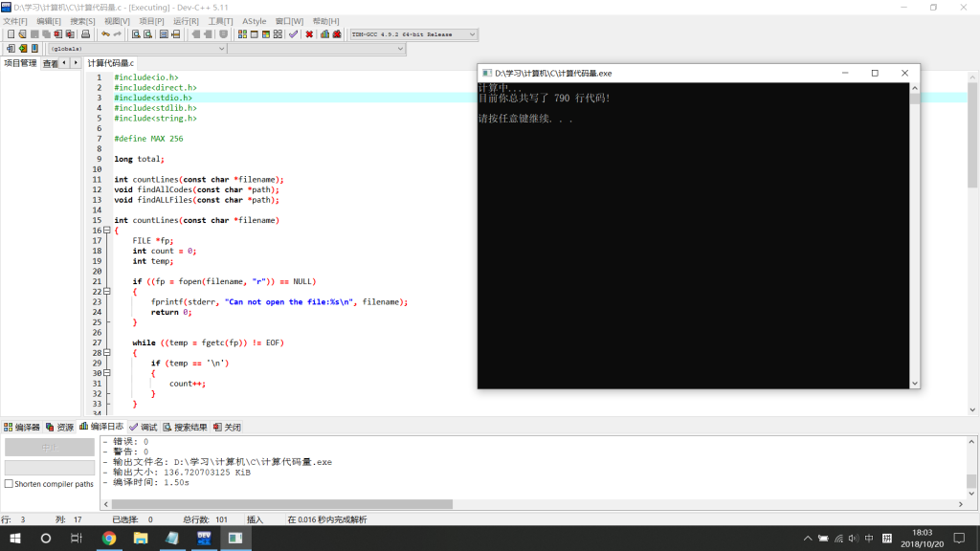Screen dimensions: 980x551
Task: Collapse the code fold at line 28
Action: [107, 353]
